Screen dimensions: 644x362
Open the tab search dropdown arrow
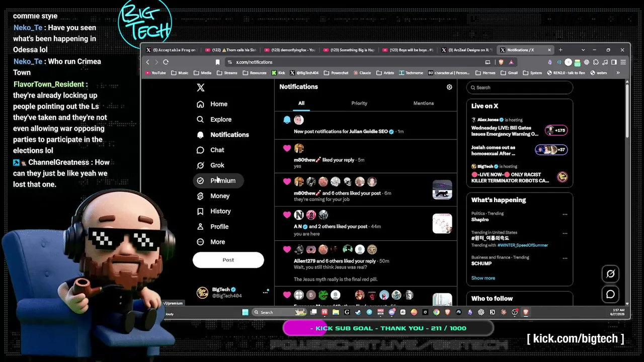[x=583, y=50]
